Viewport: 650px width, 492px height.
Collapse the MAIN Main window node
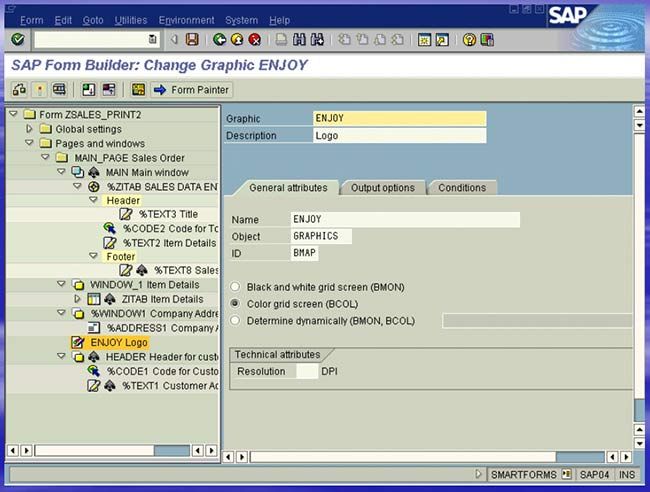coord(61,171)
